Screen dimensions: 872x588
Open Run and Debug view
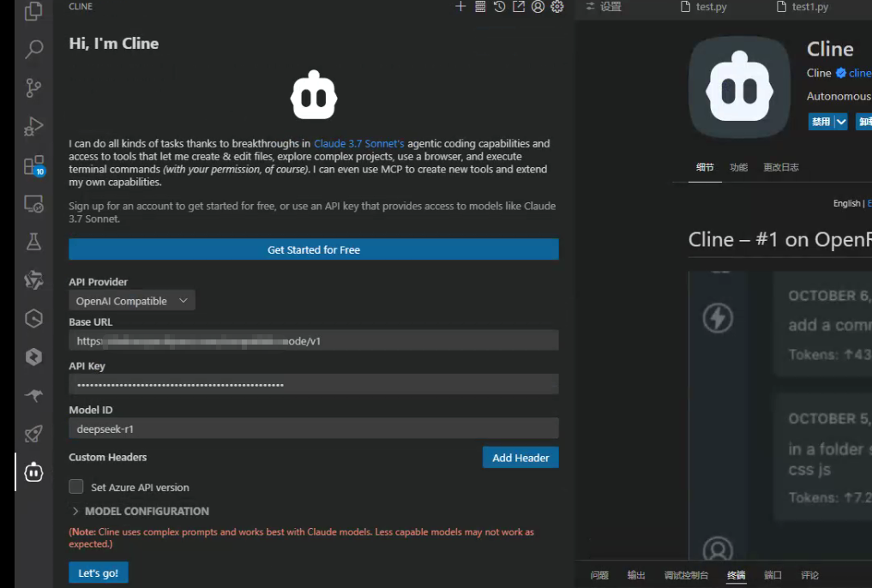(33, 127)
